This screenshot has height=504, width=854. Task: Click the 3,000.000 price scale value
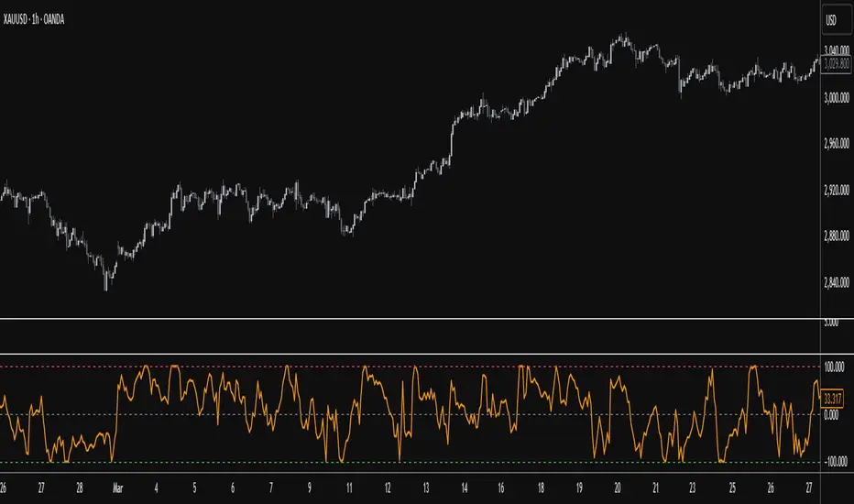point(837,98)
